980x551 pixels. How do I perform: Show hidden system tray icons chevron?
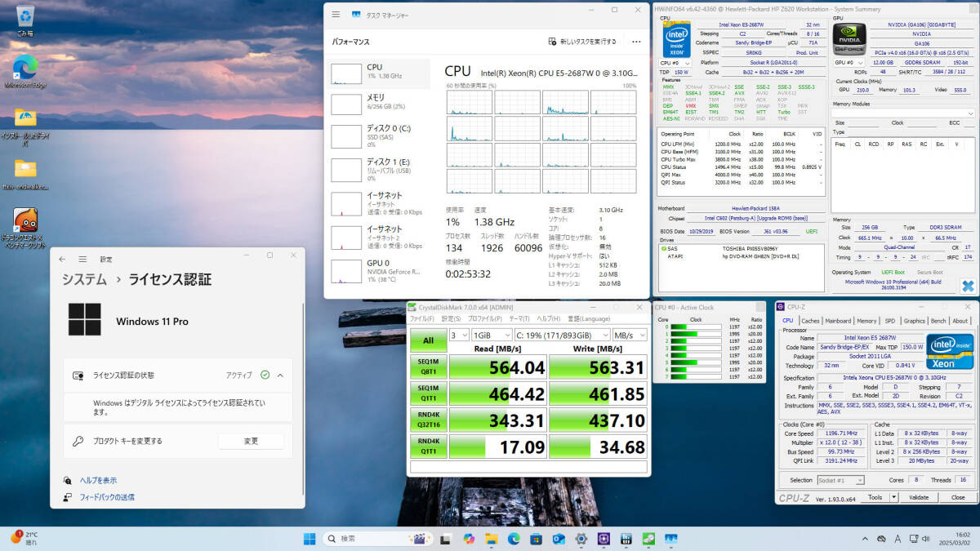coord(863,539)
